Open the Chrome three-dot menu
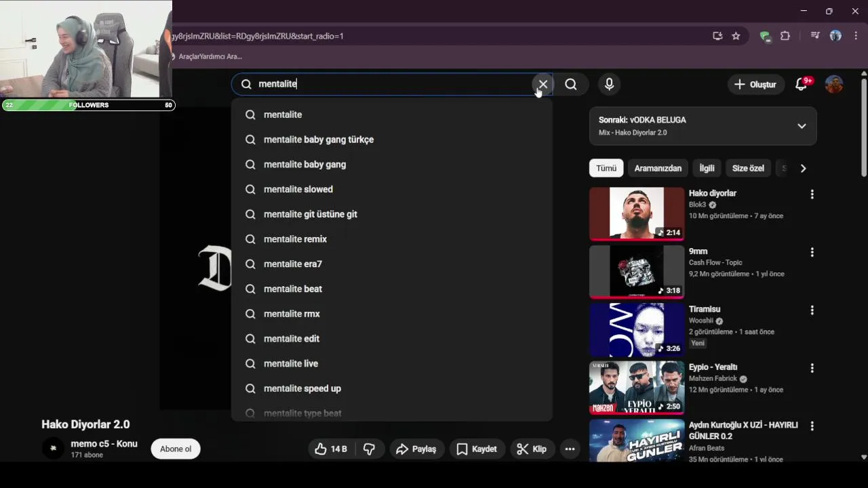Image resolution: width=868 pixels, height=488 pixels. point(856,36)
